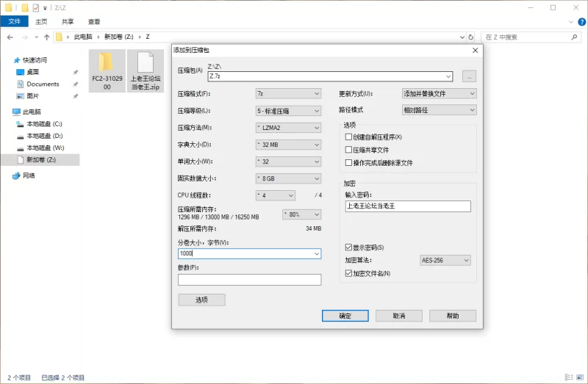This screenshot has height=384, width=588.
Task: Open memory usage 80% dropdown
Action: point(302,214)
